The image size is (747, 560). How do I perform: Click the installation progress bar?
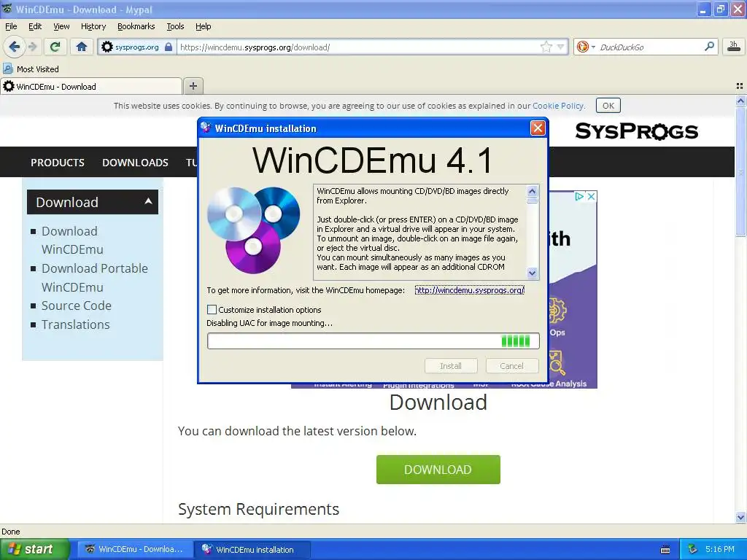tap(373, 341)
